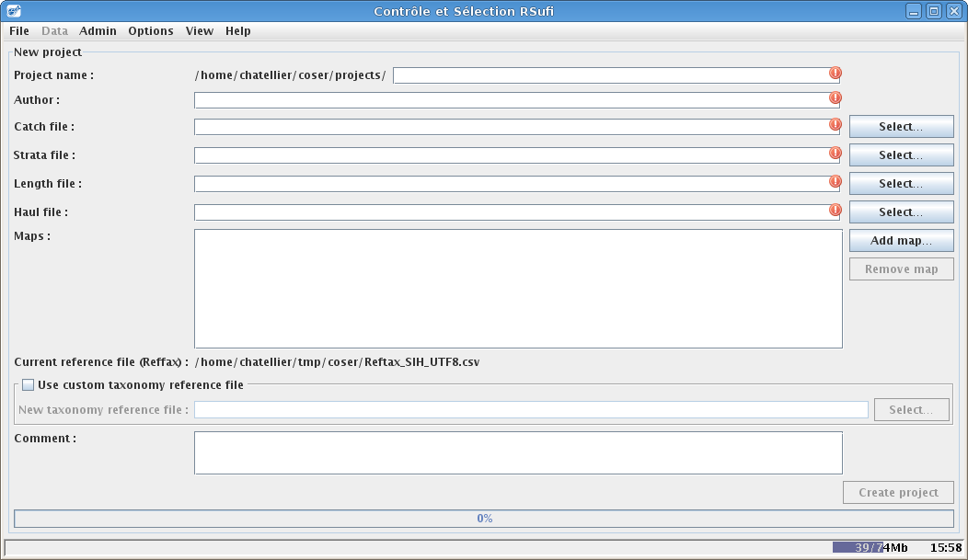Click the error icon in the Length file field
Screen dimensions: 968x560
click(835, 181)
